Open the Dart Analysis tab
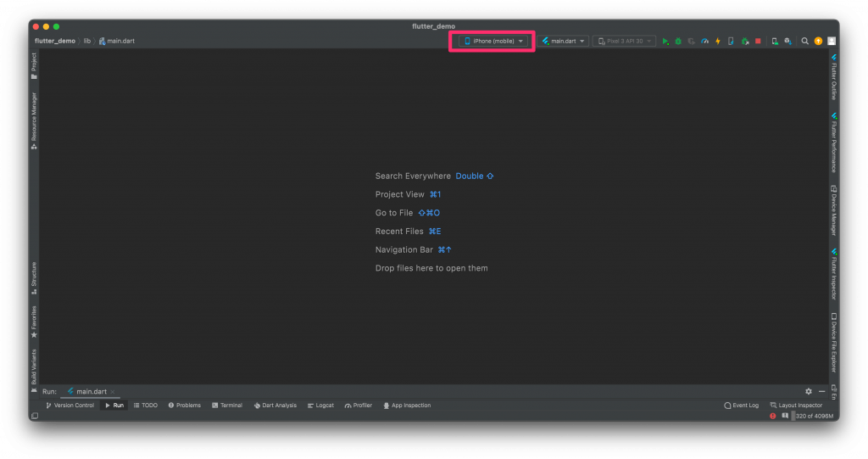This screenshot has height=459, width=868. pos(275,406)
